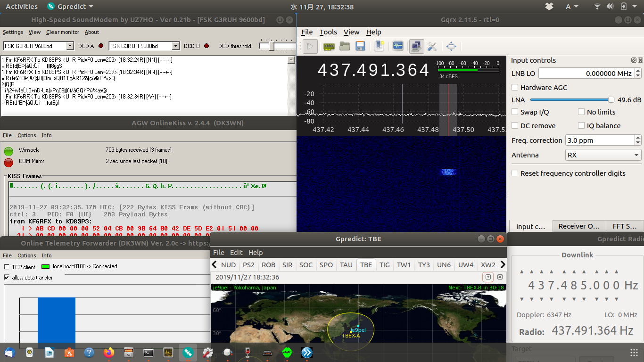Open the bookmarks icon in Gqrx toolbar
This screenshot has width=644, height=362.
pyautogui.click(x=380, y=46)
